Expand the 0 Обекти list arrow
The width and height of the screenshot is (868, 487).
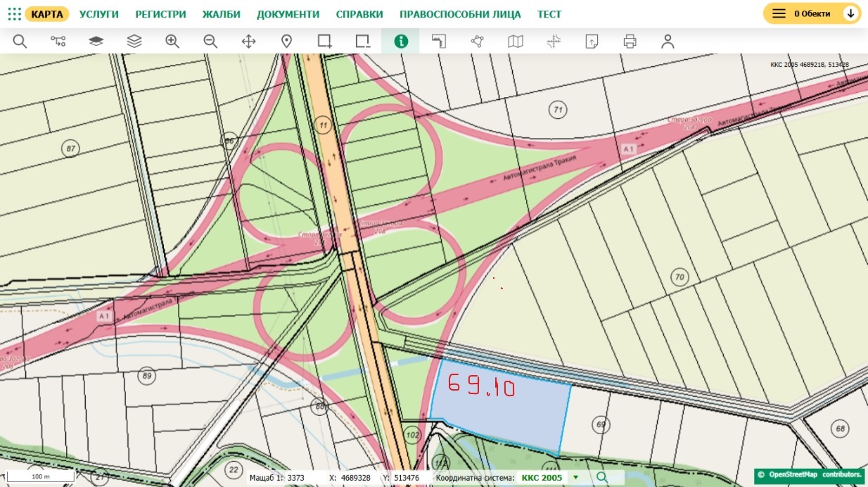(x=850, y=13)
